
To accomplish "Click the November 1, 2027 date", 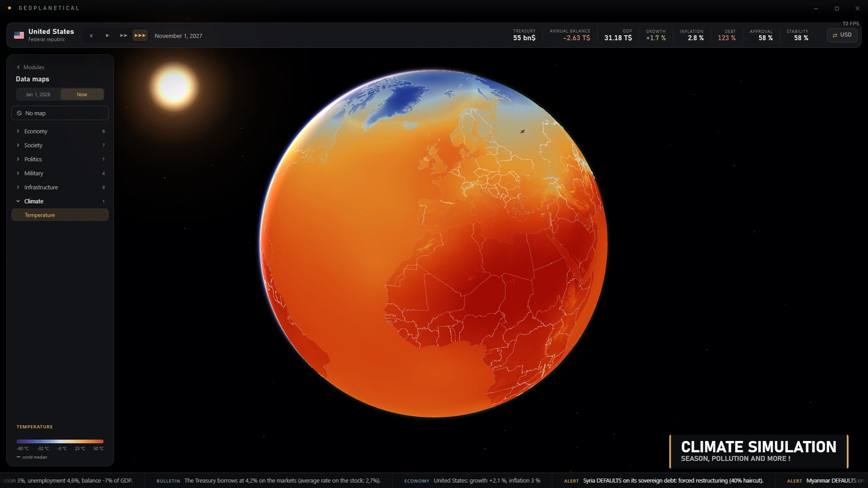I will (x=178, y=36).
